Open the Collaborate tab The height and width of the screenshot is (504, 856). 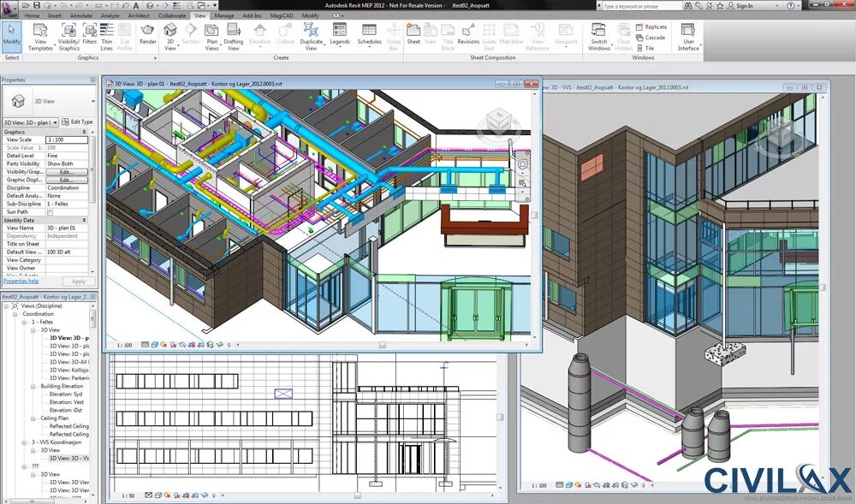172,15
